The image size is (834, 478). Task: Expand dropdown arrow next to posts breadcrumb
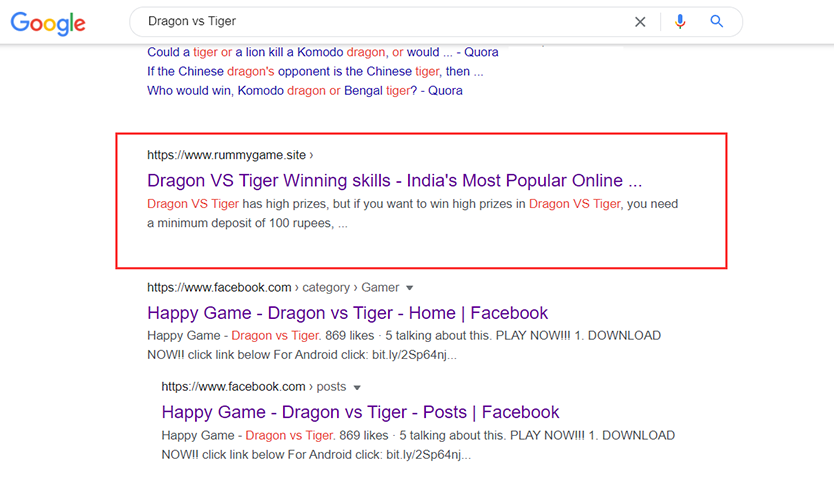357,387
